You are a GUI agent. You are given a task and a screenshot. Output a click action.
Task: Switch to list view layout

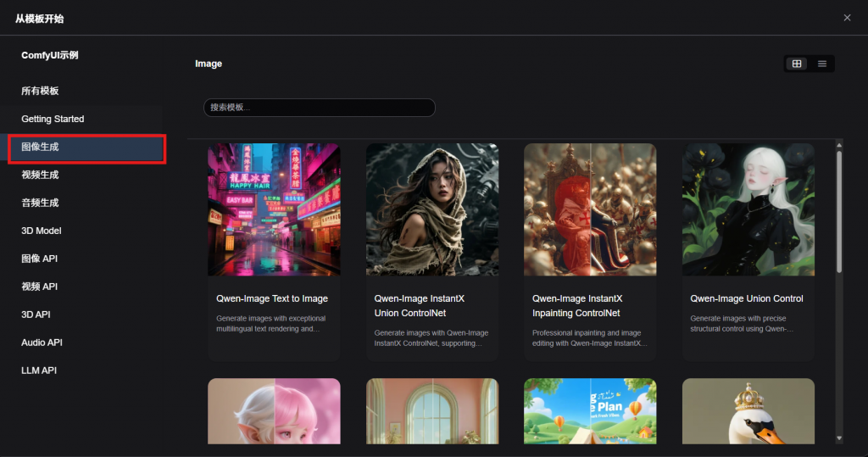click(822, 64)
